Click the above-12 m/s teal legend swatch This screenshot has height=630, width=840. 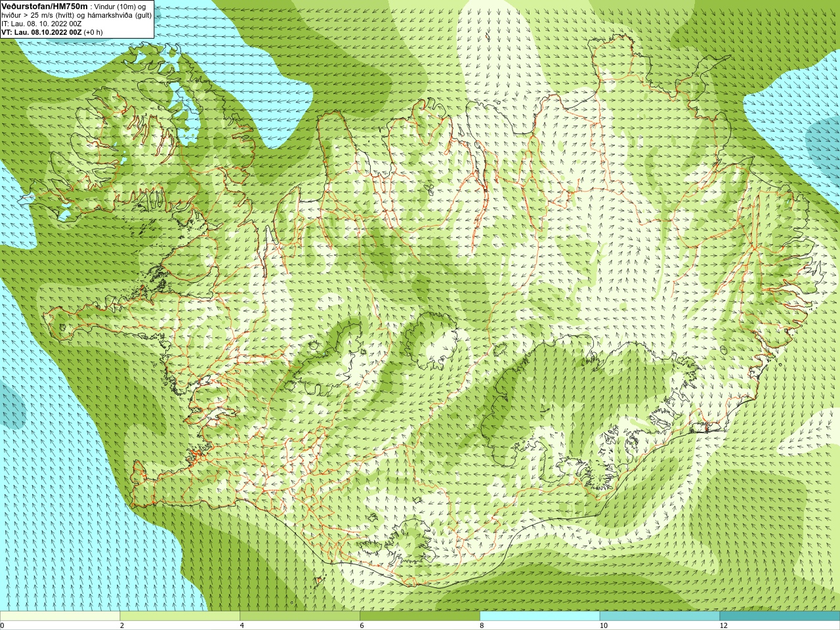(780, 616)
